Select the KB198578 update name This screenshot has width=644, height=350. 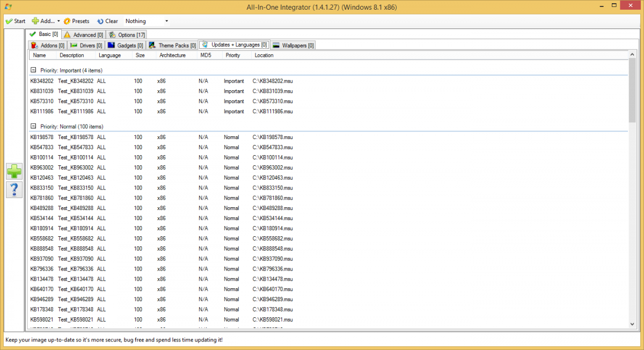pyautogui.click(x=42, y=137)
